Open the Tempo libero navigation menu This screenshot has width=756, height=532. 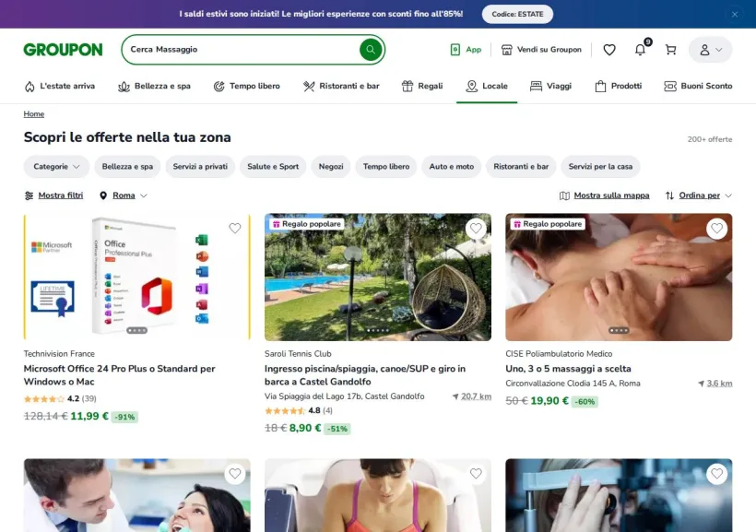[246, 86]
